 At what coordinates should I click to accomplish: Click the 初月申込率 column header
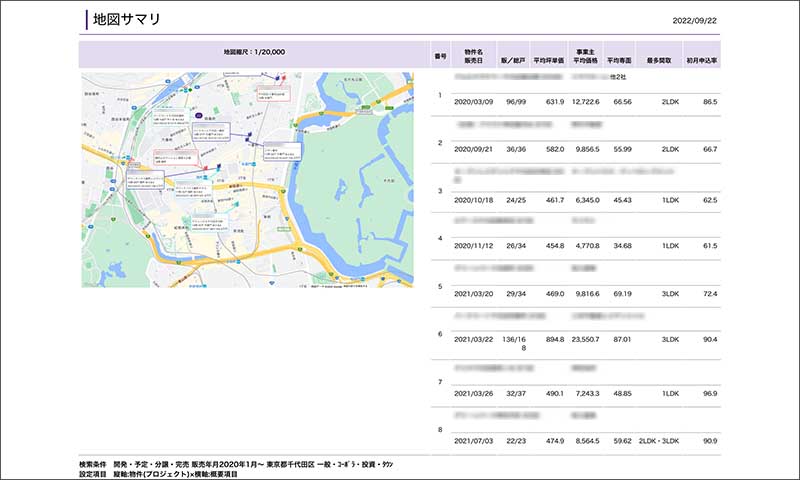tap(702, 60)
